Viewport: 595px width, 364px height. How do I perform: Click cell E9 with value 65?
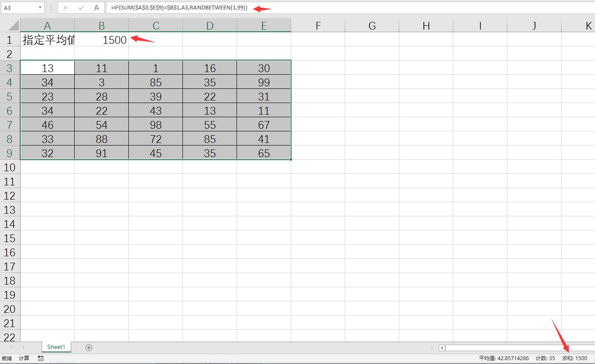pos(264,153)
